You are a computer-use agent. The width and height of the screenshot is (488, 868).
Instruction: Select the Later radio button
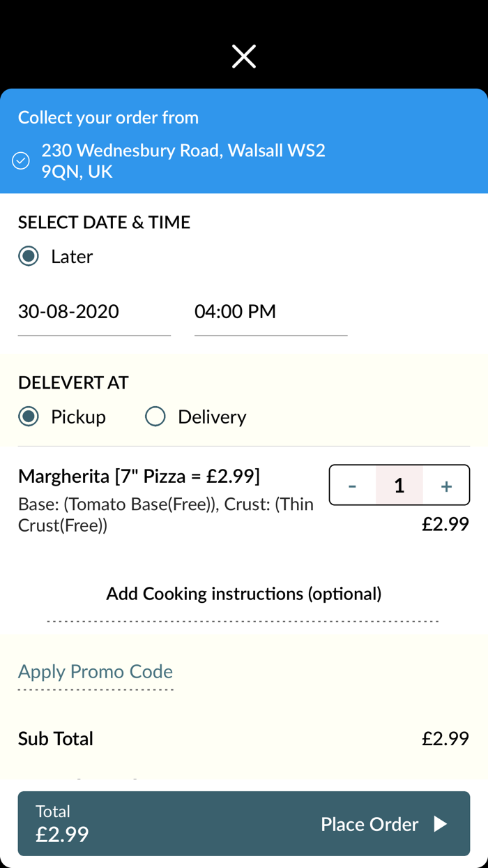coord(29,256)
